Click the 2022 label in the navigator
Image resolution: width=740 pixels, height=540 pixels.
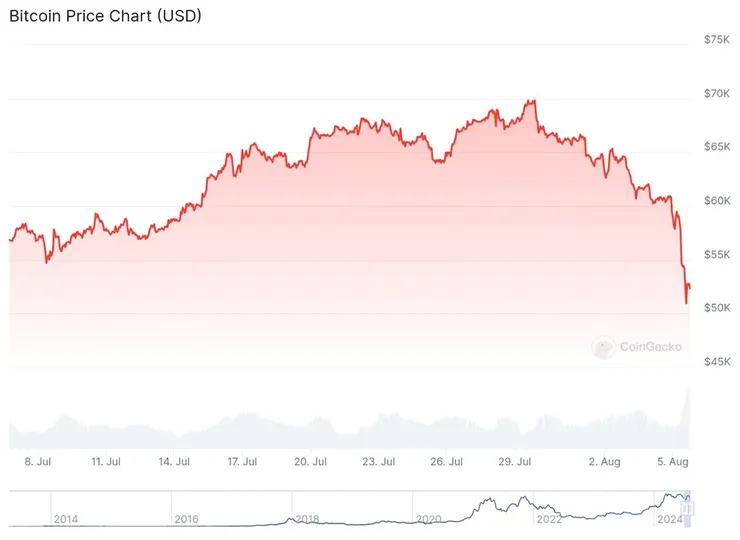pyautogui.click(x=549, y=520)
